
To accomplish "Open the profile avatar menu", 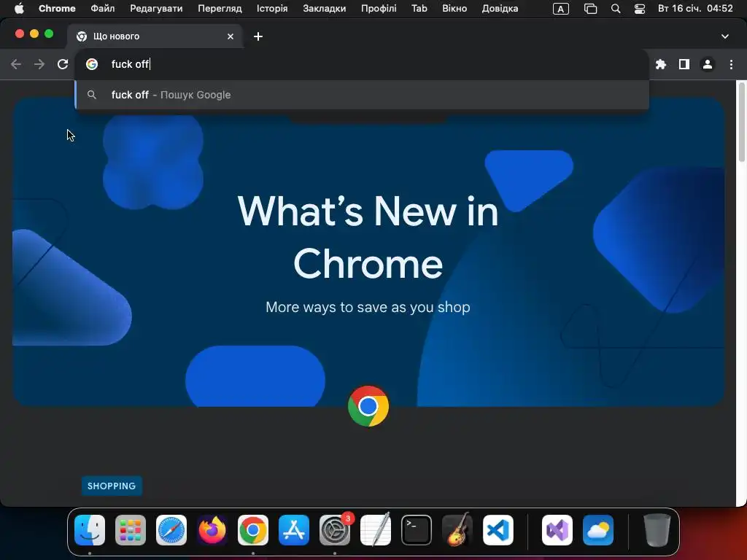I will (x=708, y=64).
